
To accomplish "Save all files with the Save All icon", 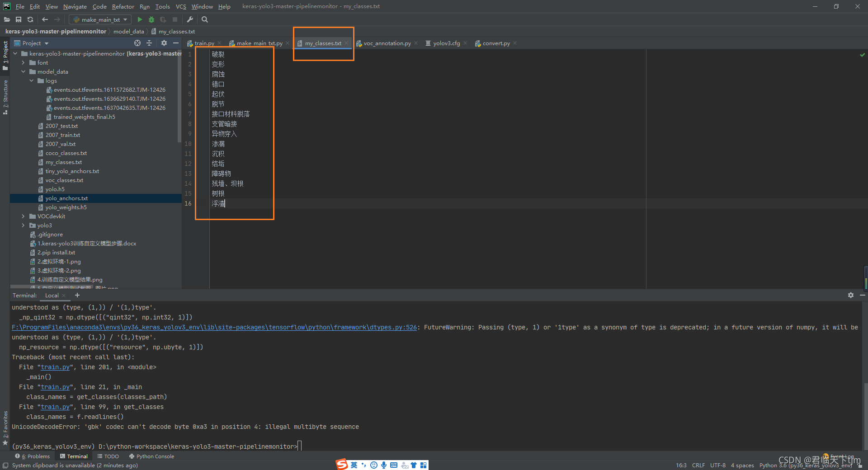I will click(19, 19).
